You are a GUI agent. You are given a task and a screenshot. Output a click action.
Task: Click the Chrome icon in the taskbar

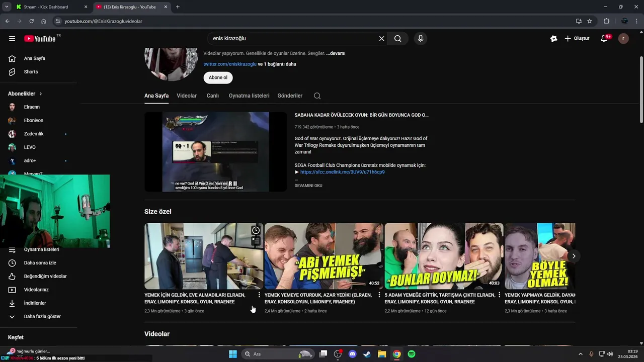397,354
